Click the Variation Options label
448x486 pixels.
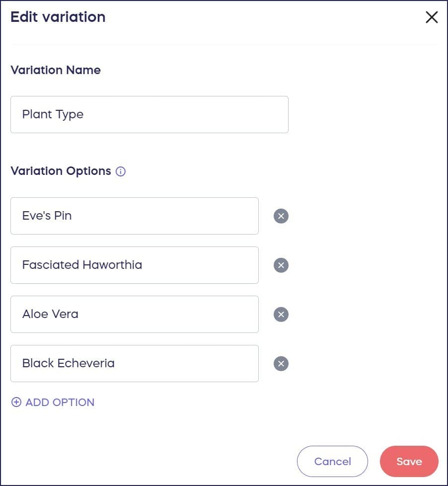pos(61,171)
